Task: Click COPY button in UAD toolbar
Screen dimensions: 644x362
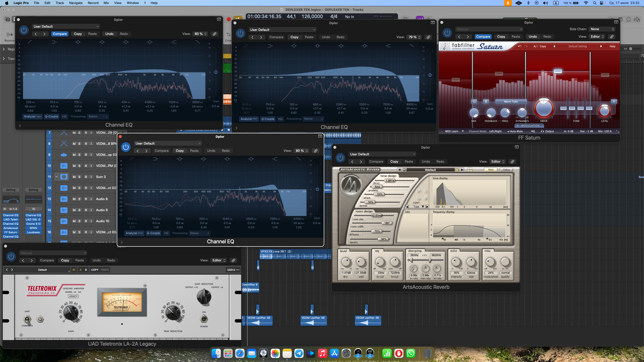Action: pos(95,270)
